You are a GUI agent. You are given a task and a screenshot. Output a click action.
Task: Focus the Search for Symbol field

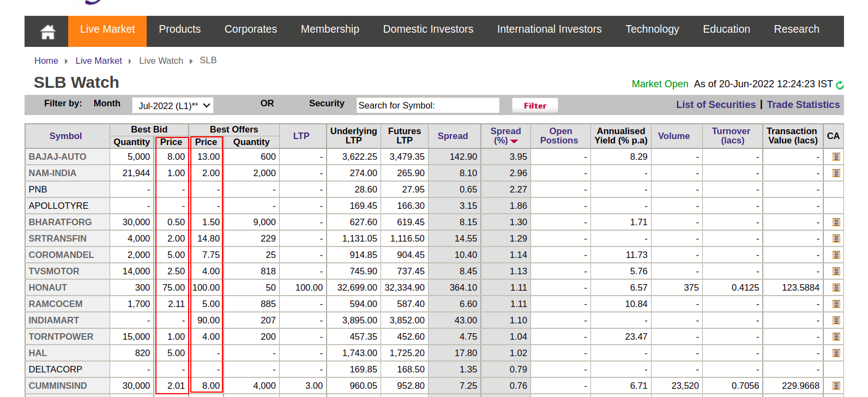pyautogui.click(x=427, y=105)
